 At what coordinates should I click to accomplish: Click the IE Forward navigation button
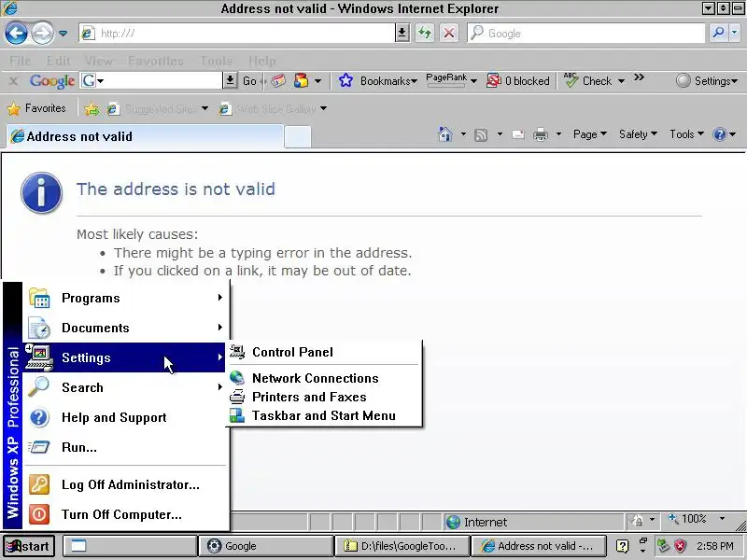[x=42, y=34]
